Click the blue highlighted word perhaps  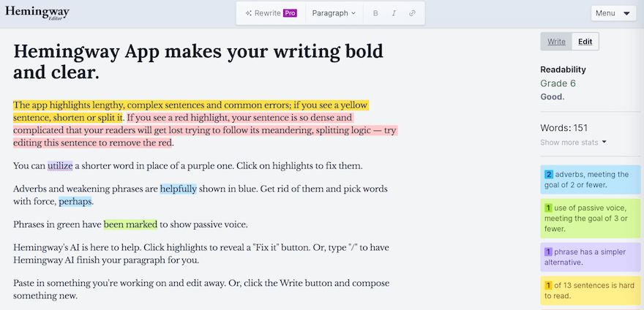[75, 202]
